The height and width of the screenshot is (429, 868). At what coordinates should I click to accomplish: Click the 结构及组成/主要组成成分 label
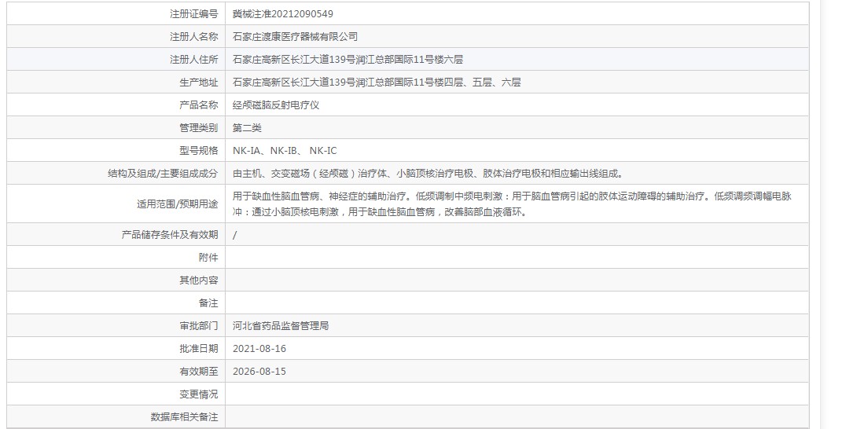(163, 174)
